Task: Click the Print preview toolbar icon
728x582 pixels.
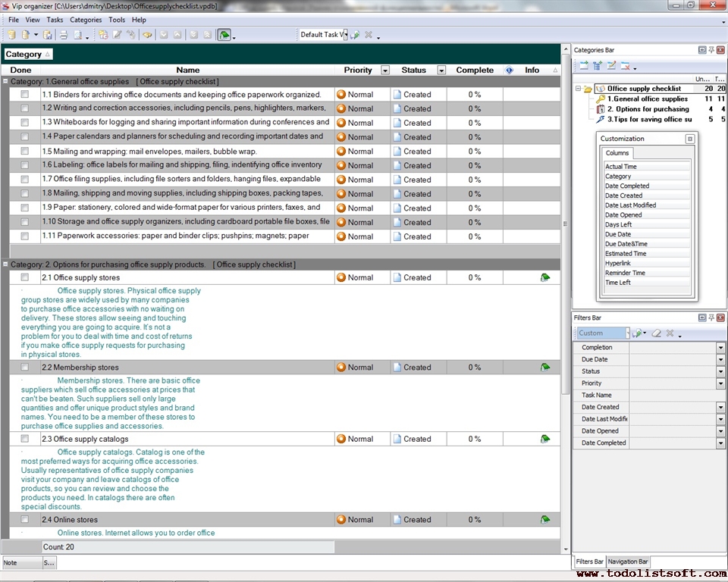Action: click(x=78, y=35)
